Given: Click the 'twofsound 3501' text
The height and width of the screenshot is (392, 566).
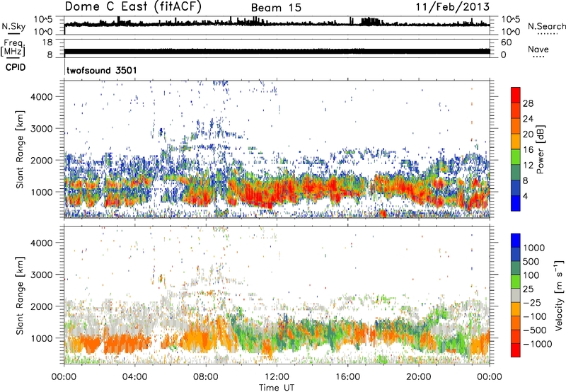Looking at the screenshot, I should click(102, 70).
